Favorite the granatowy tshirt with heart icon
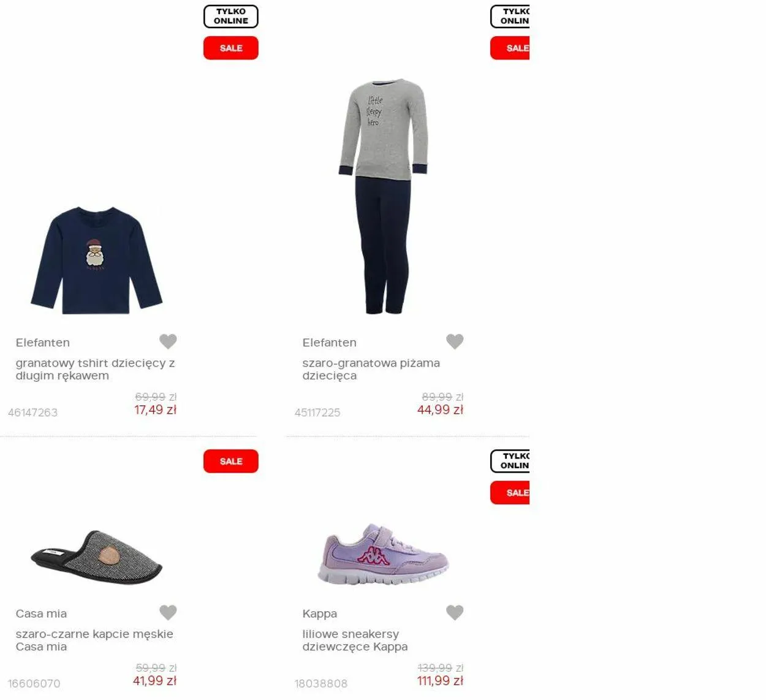The height and width of the screenshot is (700, 766). pos(168,341)
